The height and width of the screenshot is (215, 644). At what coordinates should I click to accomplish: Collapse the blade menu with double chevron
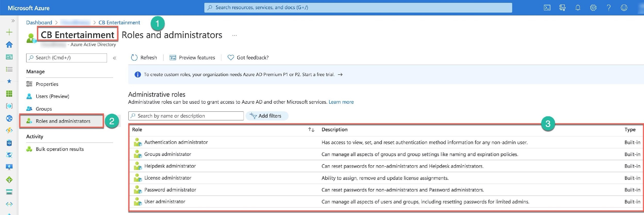coord(115,58)
